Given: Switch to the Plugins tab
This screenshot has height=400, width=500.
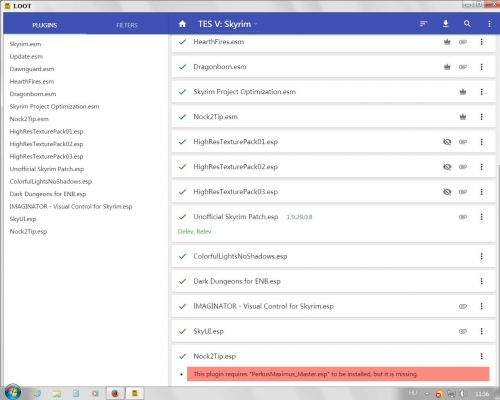Looking at the screenshot, I should pyautogui.click(x=45, y=25).
